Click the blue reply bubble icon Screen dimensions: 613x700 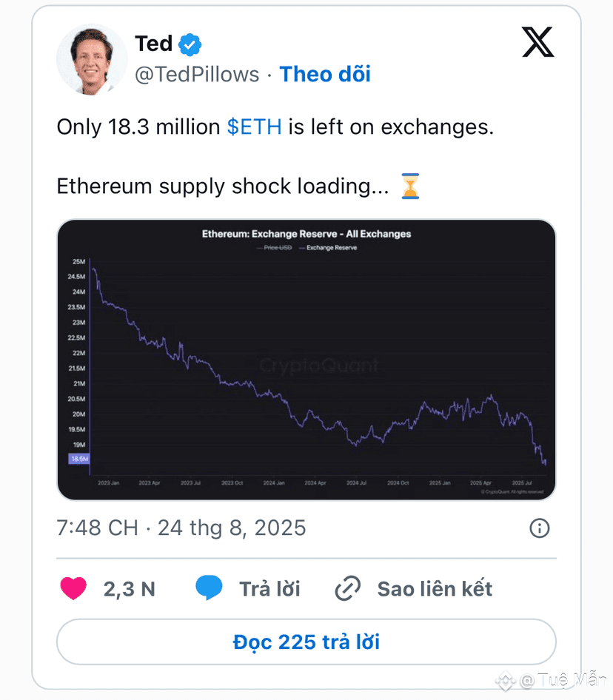[209, 588]
